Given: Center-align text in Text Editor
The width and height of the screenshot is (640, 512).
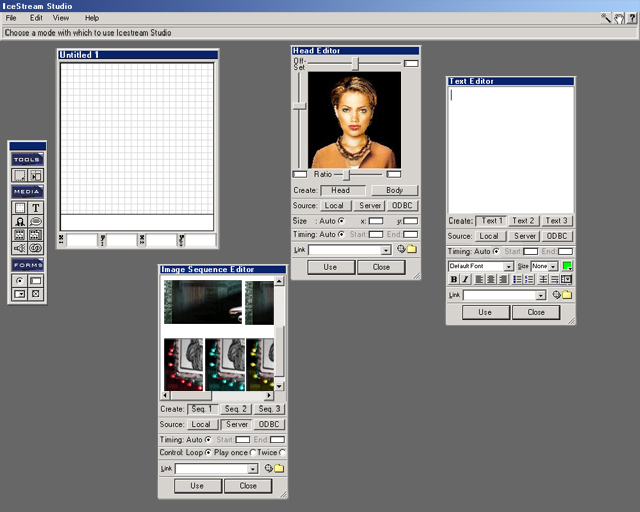Looking at the screenshot, I should coord(491,280).
